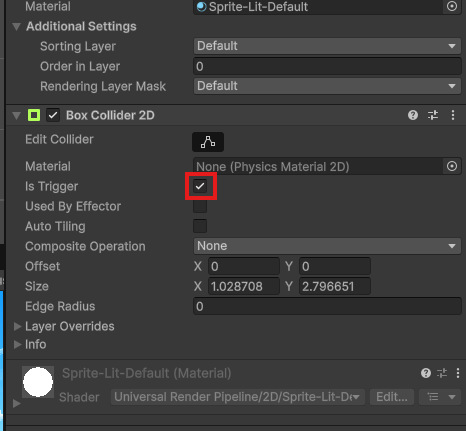Open the Sorting Layer dropdown

(x=327, y=46)
